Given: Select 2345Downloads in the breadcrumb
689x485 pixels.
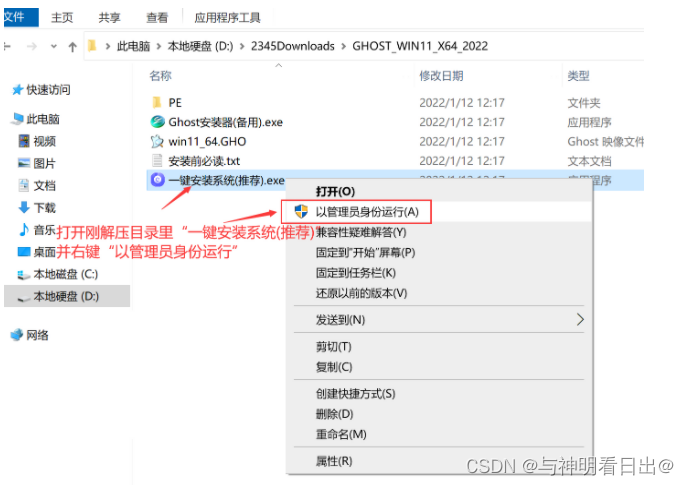Looking at the screenshot, I should pyautogui.click(x=293, y=46).
